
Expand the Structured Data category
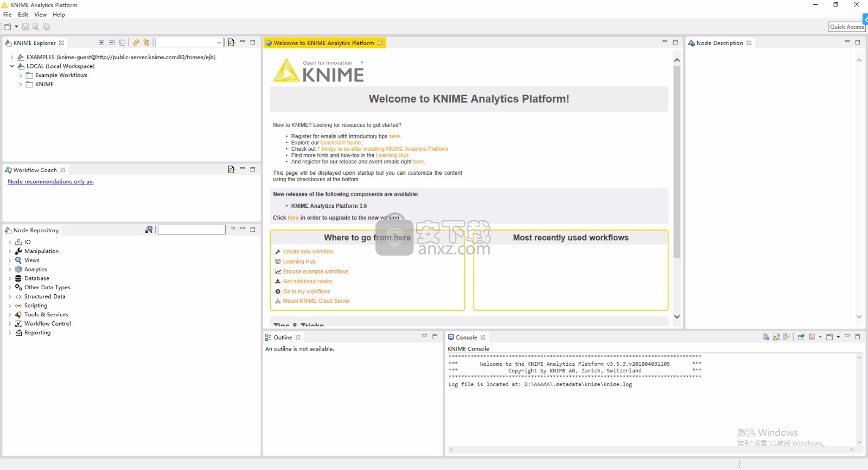coord(10,296)
